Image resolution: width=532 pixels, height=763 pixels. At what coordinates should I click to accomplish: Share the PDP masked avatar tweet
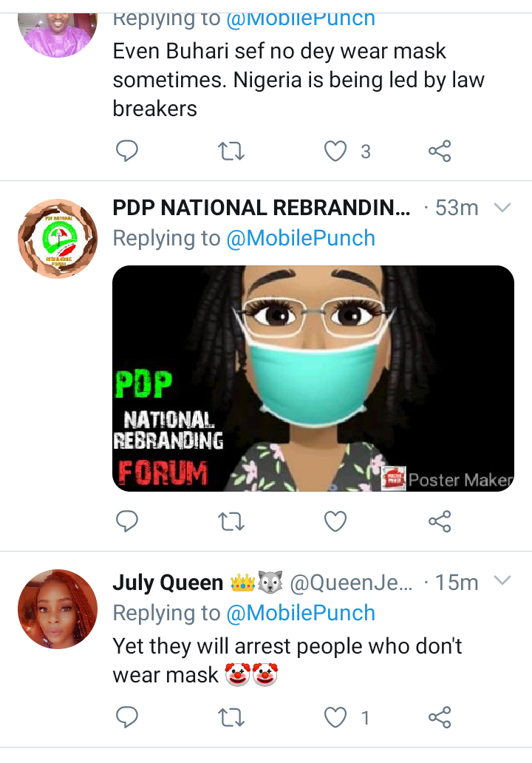[x=440, y=521]
